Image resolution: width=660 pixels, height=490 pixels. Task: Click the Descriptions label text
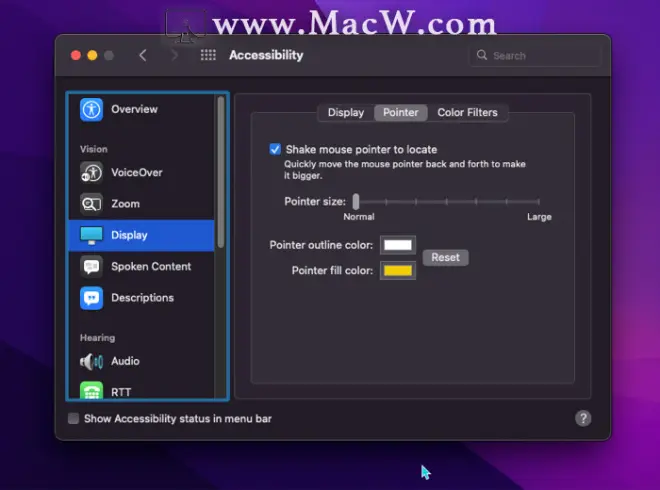(142, 298)
